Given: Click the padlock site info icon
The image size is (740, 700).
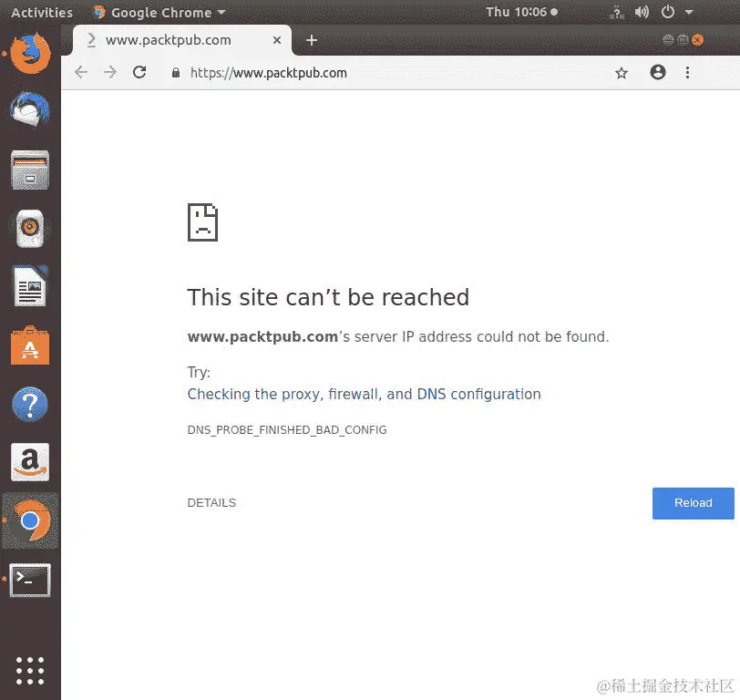Looking at the screenshot, I should click(x=176, y=72).
